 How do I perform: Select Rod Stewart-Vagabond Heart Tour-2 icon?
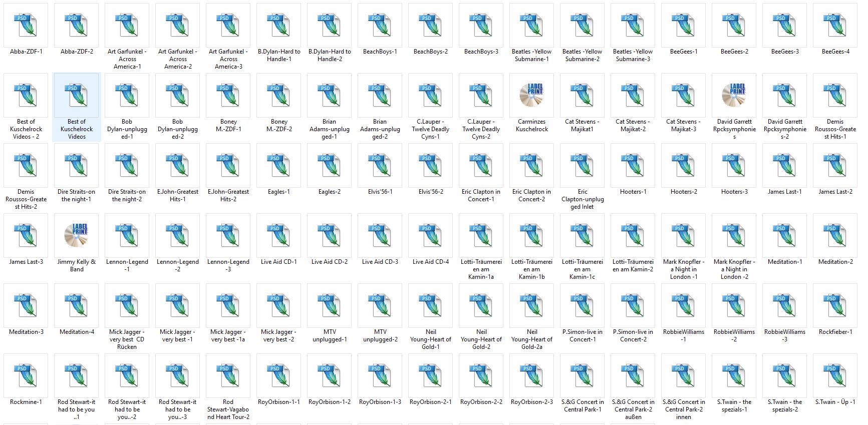228,375
